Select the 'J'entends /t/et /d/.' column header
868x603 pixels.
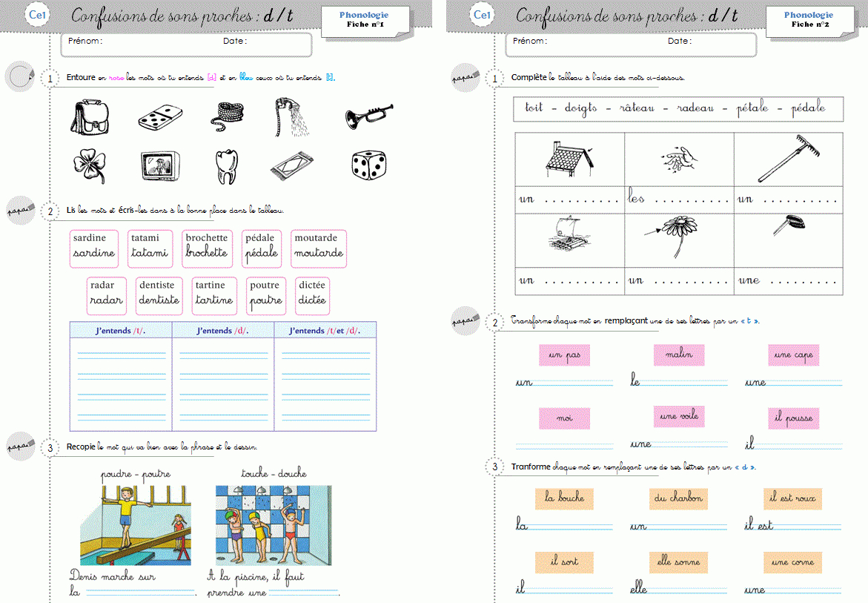(325, 331)
